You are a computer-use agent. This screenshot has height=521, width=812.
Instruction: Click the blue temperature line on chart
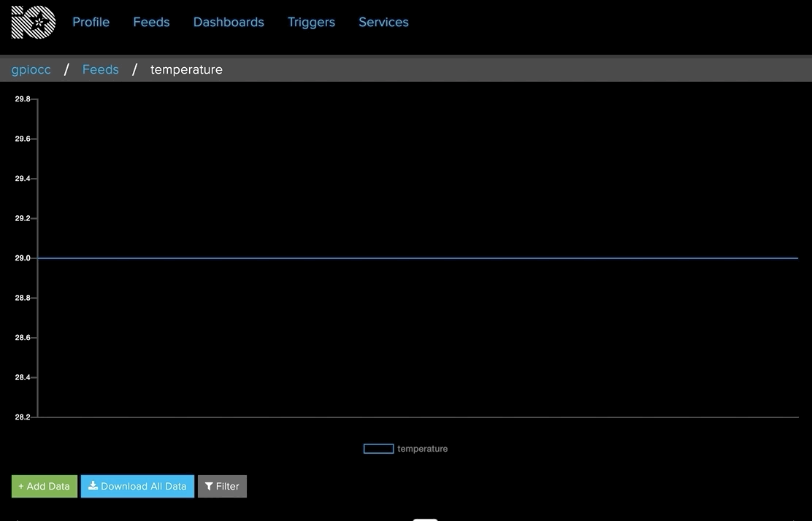pos(418,258)
